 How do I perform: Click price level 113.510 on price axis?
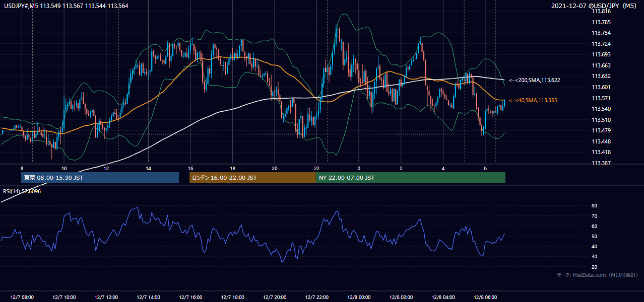pos(602,120)
